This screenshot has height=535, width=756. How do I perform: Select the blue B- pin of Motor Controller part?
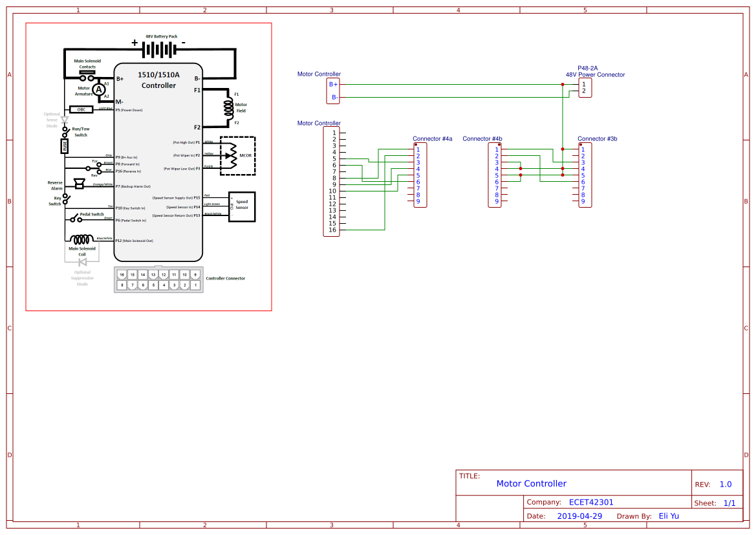pos(334,98)
